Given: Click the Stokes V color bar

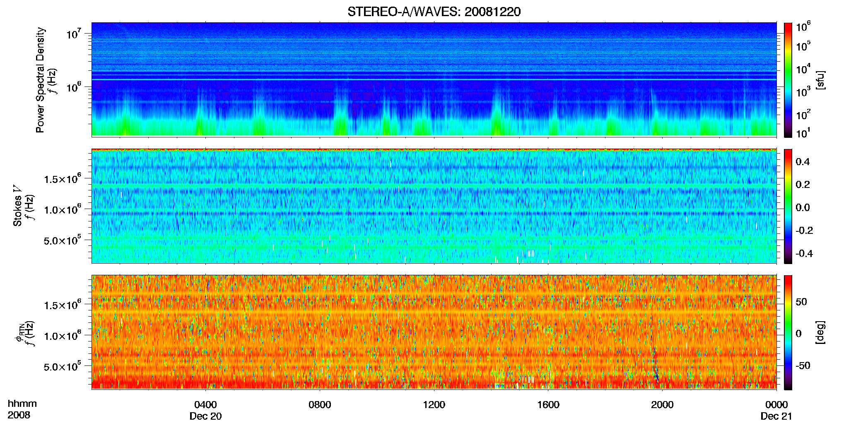Looking at the screenshot, I should click(788, 207).
